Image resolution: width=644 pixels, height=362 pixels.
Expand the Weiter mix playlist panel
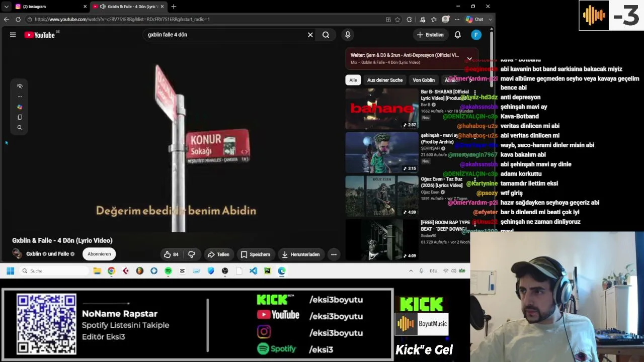tap(469, 58)
